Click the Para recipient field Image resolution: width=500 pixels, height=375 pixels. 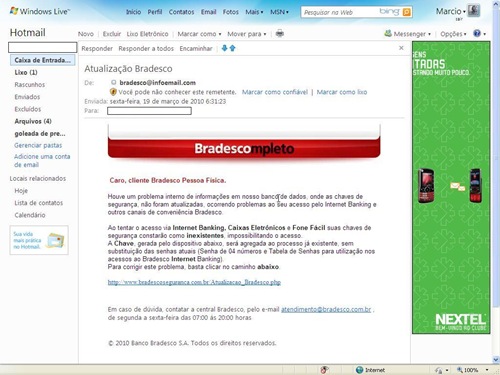149,111
